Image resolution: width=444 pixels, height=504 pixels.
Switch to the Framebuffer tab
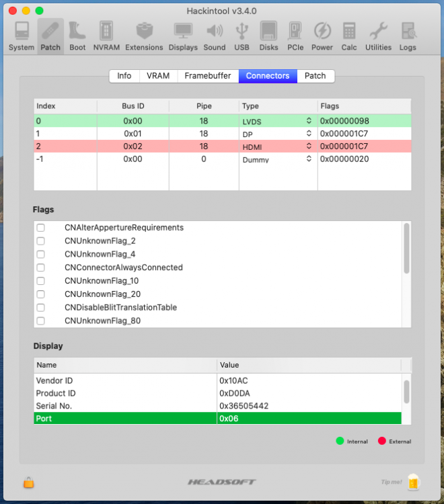pos(208,76)
